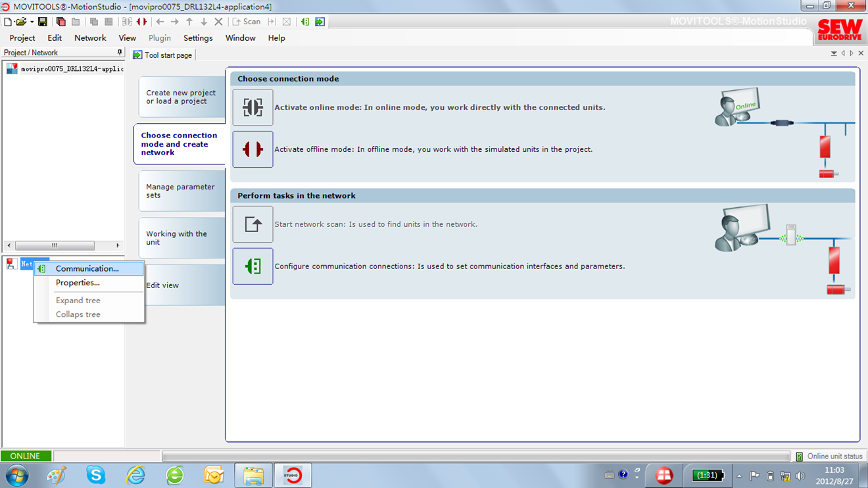868x488 pixels.
Task: Select the Manage parameter sets section
Action: click(x=180, y=191)
